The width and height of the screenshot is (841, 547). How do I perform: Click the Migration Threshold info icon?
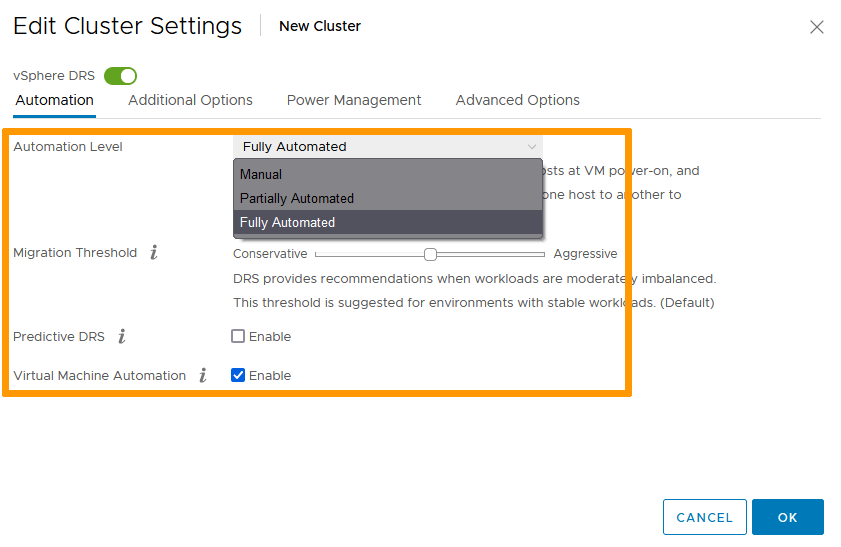click(x=154, y=253)
